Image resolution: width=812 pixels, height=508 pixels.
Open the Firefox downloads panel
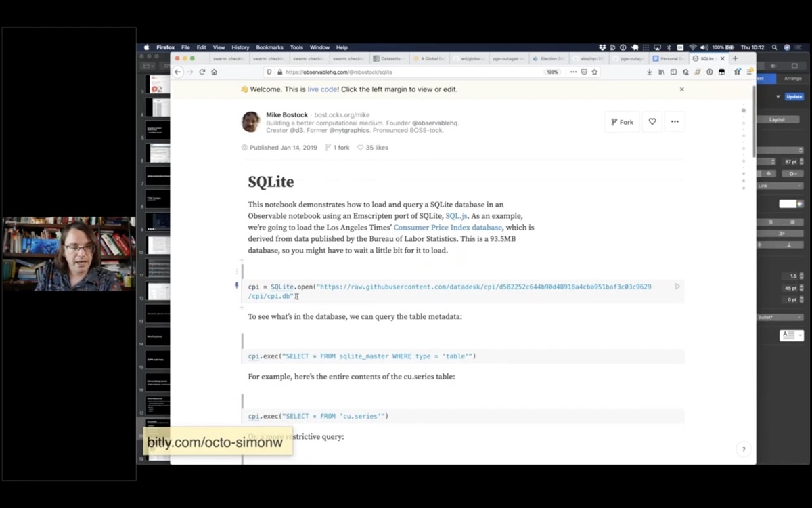(650, 72)
